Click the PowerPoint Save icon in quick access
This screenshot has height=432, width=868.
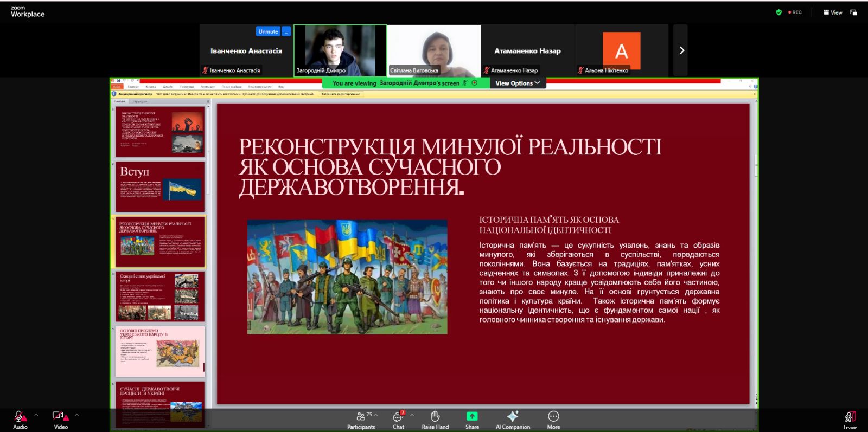[118, 80]
